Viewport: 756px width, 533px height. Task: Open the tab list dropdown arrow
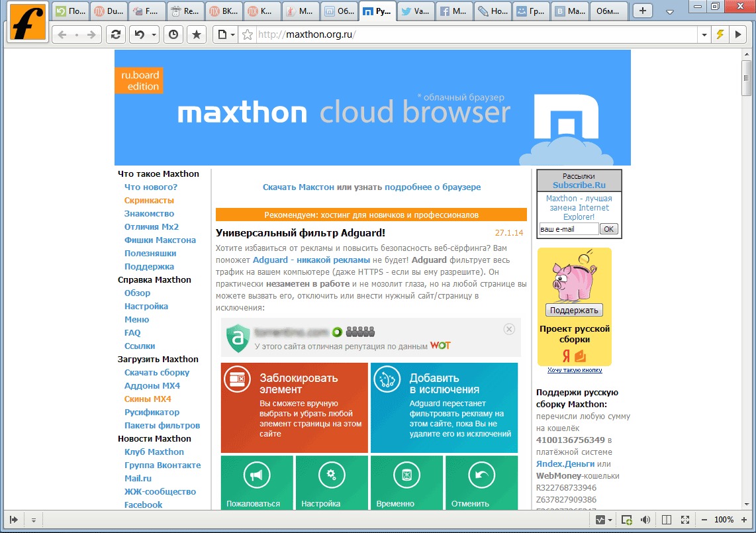[670, 11]
